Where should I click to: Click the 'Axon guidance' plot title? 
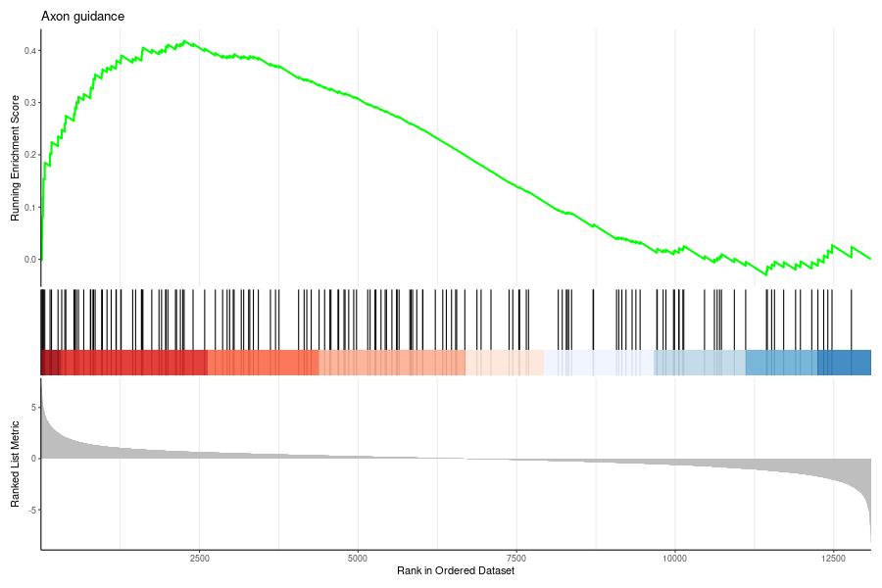point(82,17)
